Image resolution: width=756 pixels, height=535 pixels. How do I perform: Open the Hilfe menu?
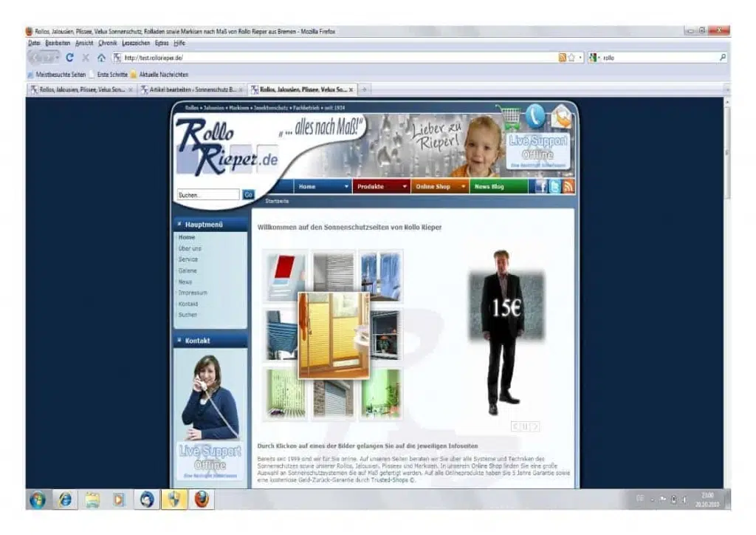tap(179, 43)
